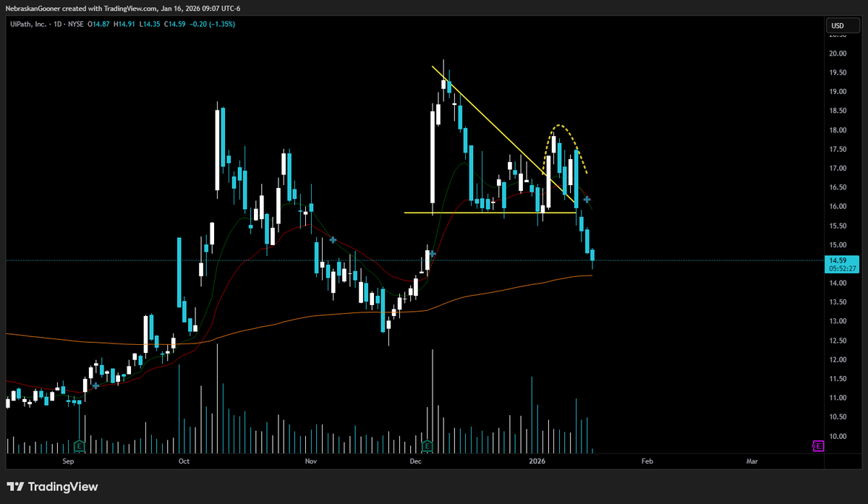Screen dimensions: 868x504
Task: Click the change value -0.20 (-1.35%)
Action: 213,23
